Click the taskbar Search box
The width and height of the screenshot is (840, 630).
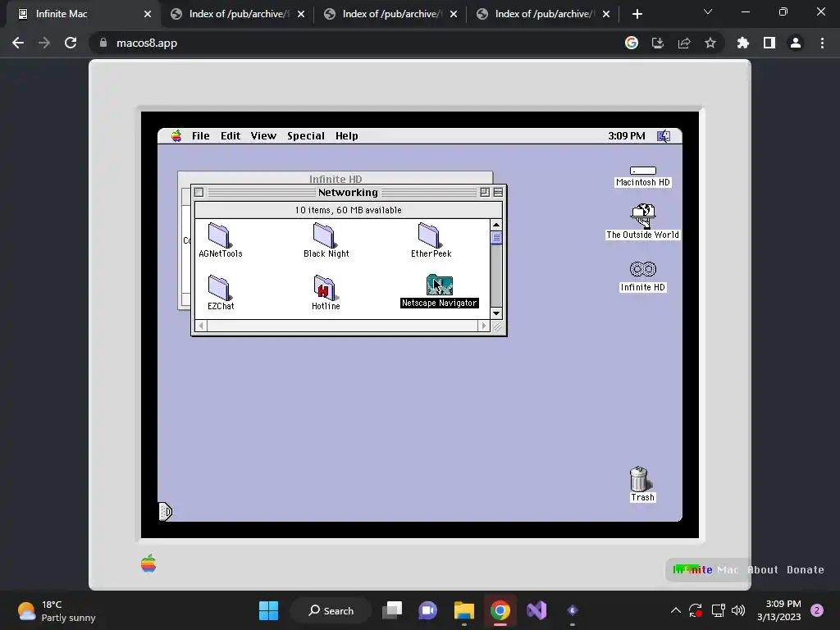(x=331, y=610)
